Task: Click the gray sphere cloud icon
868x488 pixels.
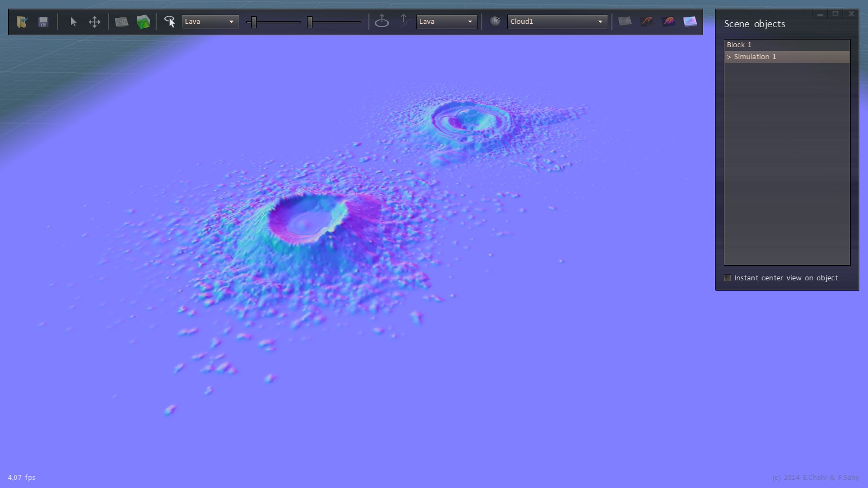Action: pos(495,22)
